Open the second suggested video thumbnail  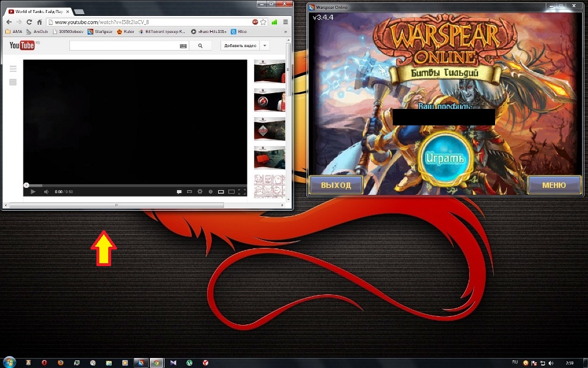point(270,100)
